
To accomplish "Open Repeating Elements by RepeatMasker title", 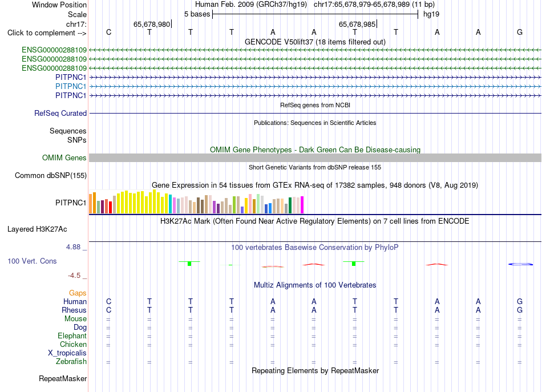I will tap(315, 370).
